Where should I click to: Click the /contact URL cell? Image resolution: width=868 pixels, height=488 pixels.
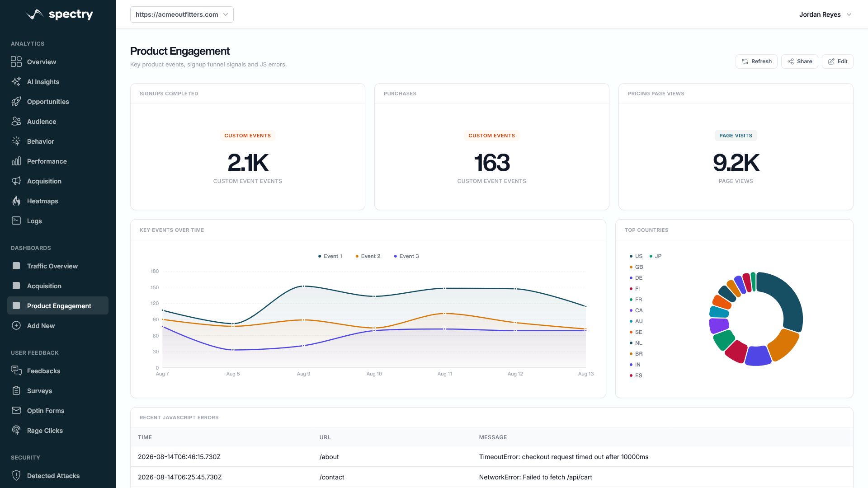tap(332, 477)
